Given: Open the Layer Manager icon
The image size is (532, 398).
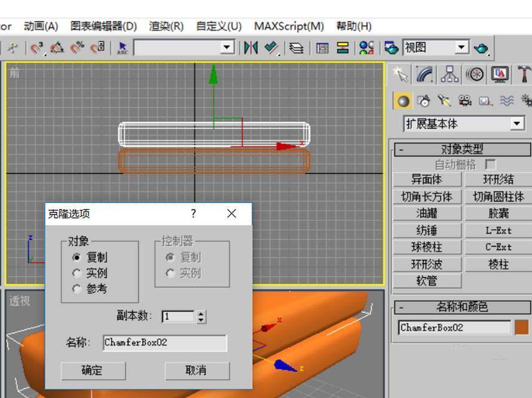Looking at the screenshot, I should (296, 48).
